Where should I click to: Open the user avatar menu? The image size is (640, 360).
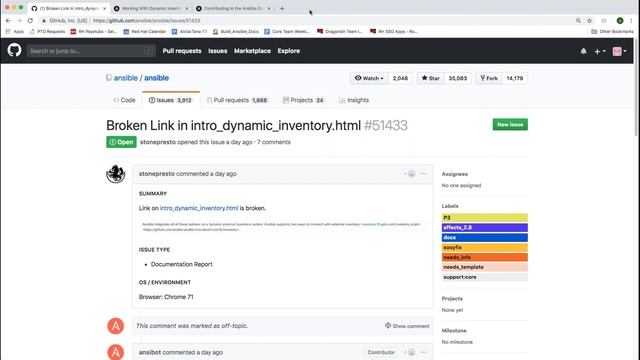[619, 51]
